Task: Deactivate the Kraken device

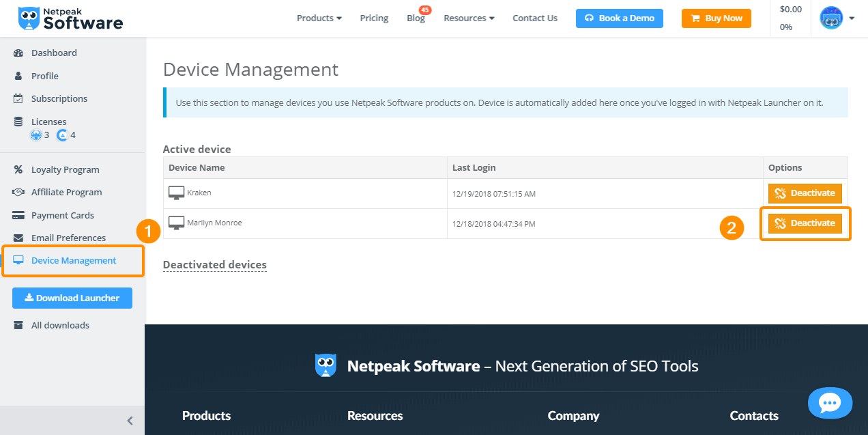Action: (x=805, y=193)
